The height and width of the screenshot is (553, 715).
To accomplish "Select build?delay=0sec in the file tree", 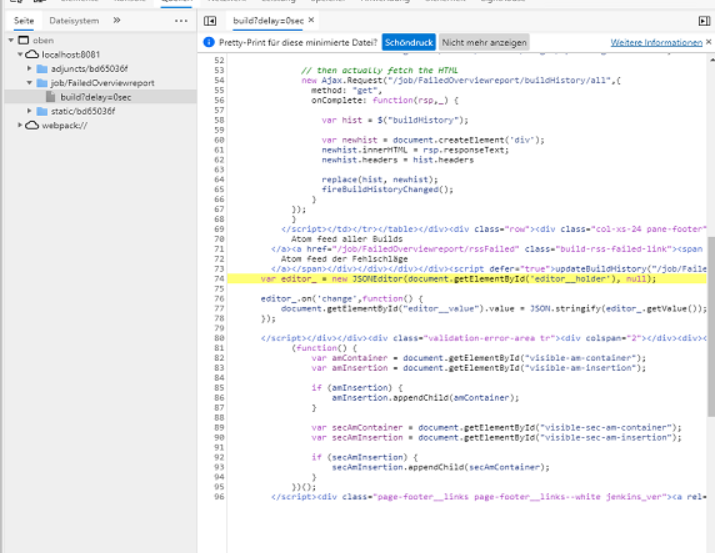I will 101,97.
